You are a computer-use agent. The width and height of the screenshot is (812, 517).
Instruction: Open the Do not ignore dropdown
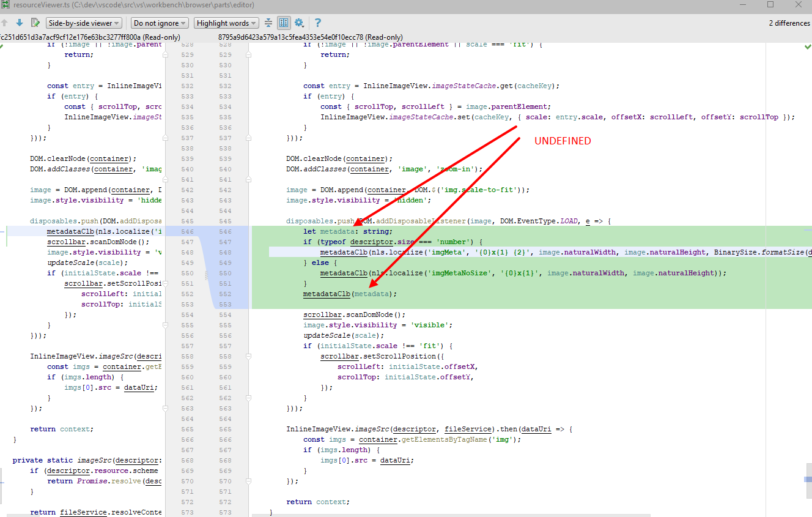[159, 23]
